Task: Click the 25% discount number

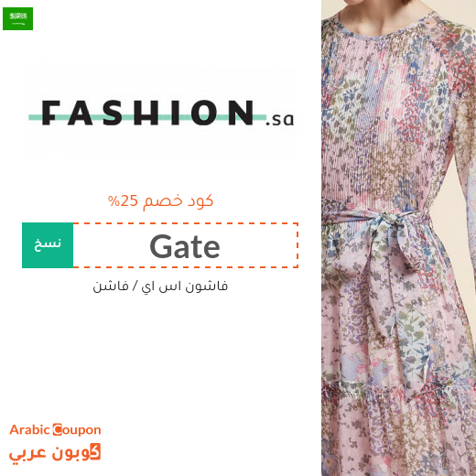Action: coord(124,201)
